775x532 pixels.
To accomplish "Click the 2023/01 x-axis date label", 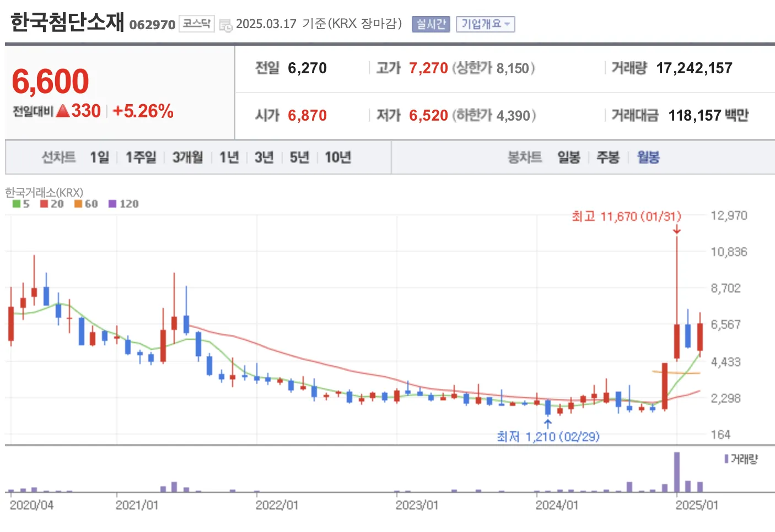I will click(x=417, y=505).
